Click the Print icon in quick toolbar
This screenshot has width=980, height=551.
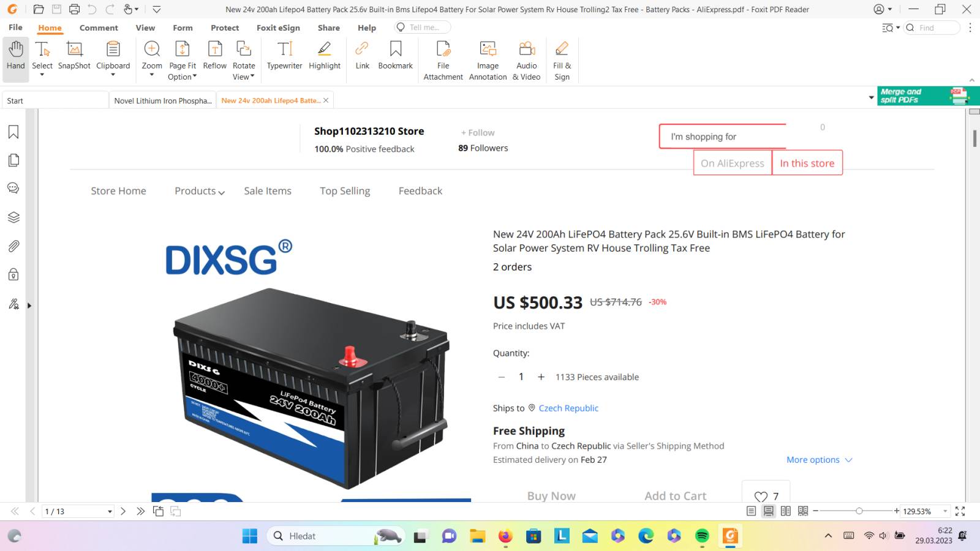74,9
